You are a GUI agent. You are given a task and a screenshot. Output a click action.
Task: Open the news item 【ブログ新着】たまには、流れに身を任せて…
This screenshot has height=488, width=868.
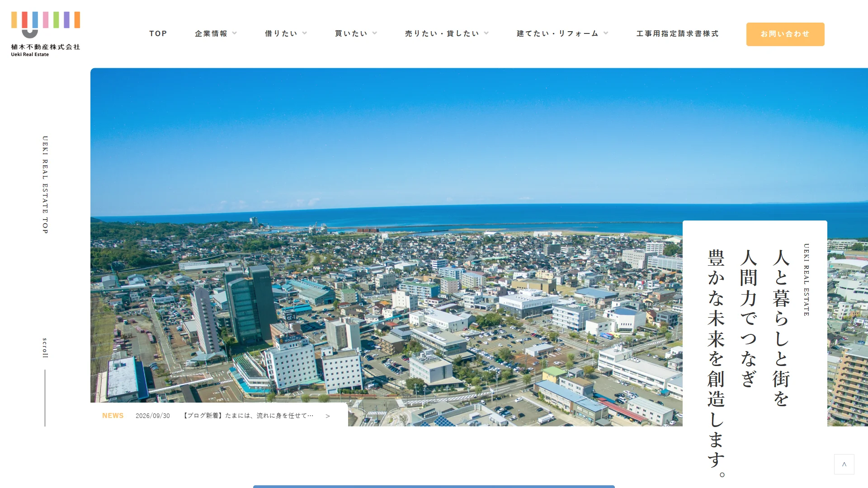coord(248,416)
